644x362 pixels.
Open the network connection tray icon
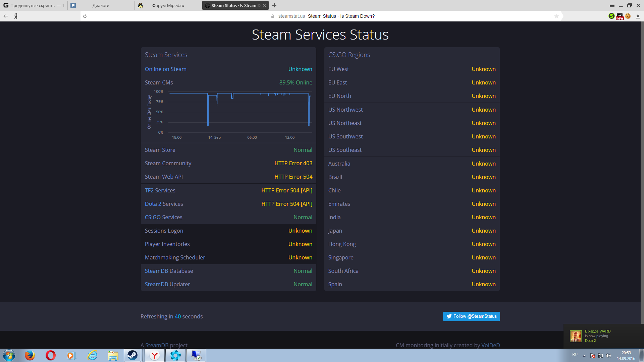click(x=600, y=356)
